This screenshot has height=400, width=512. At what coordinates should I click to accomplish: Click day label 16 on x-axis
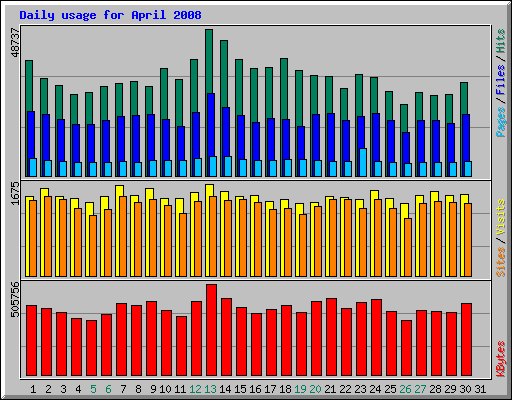[x=255, y=389]
